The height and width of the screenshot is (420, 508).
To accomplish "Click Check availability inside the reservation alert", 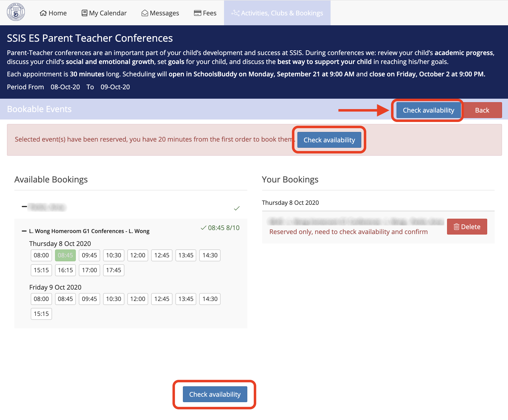I will pos(329,140).
